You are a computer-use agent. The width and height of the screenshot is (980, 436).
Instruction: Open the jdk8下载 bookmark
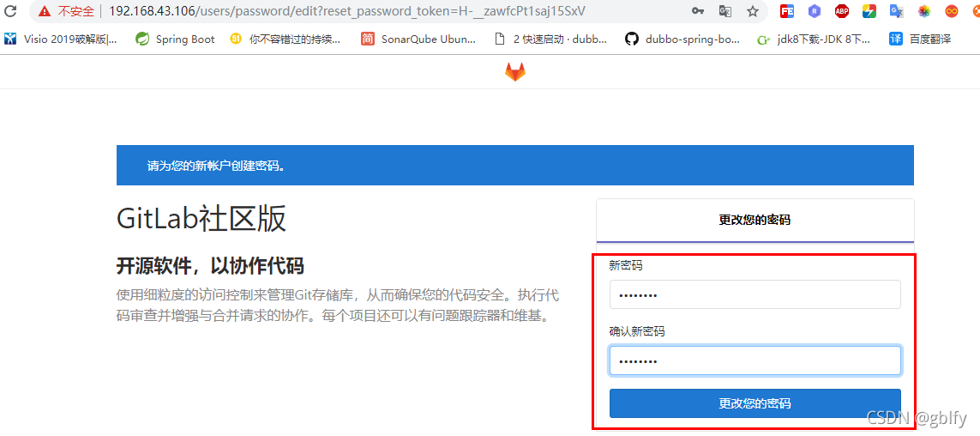(814, 39)
